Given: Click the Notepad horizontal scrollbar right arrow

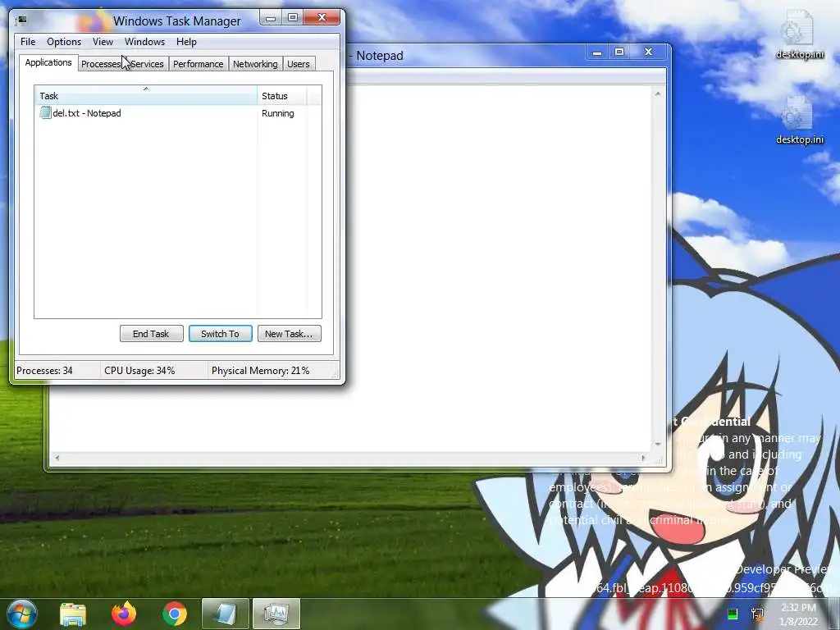Looking at the screenshot, I should (643, 458).
